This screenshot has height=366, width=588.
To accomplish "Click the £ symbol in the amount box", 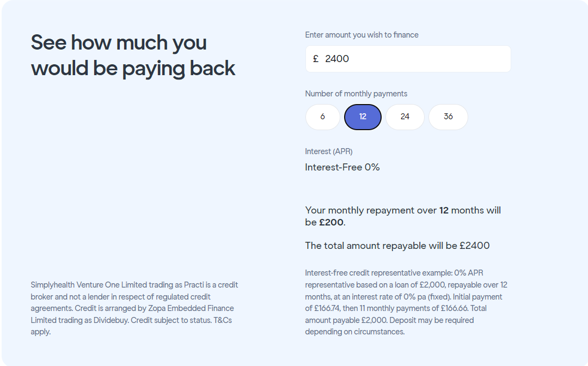I will [316, 59].
